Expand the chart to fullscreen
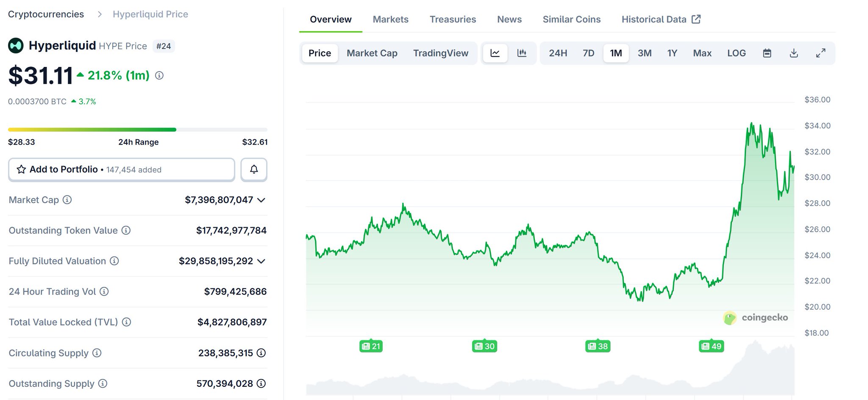Viewport: 868px width, 400px height. [x=821, y=53]
